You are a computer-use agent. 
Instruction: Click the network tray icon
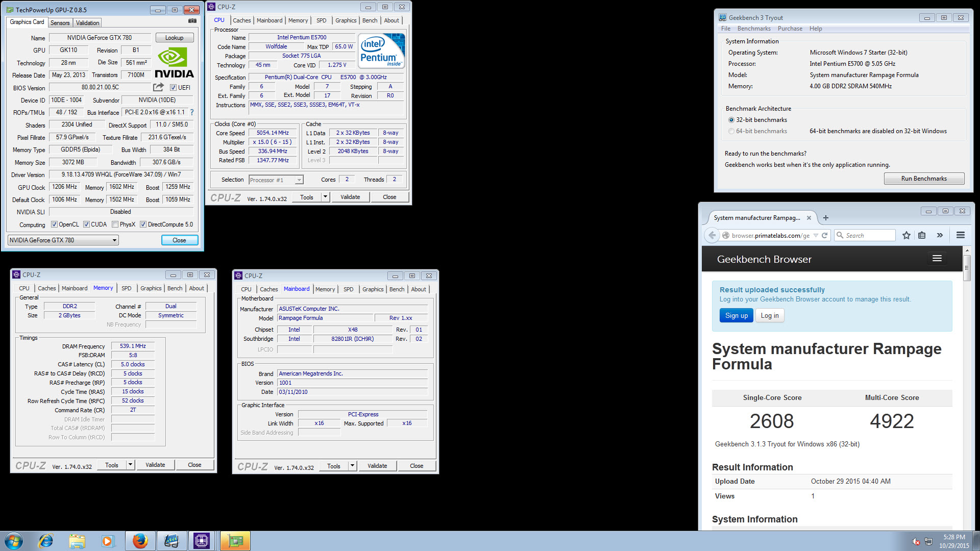tap(928, 541)
